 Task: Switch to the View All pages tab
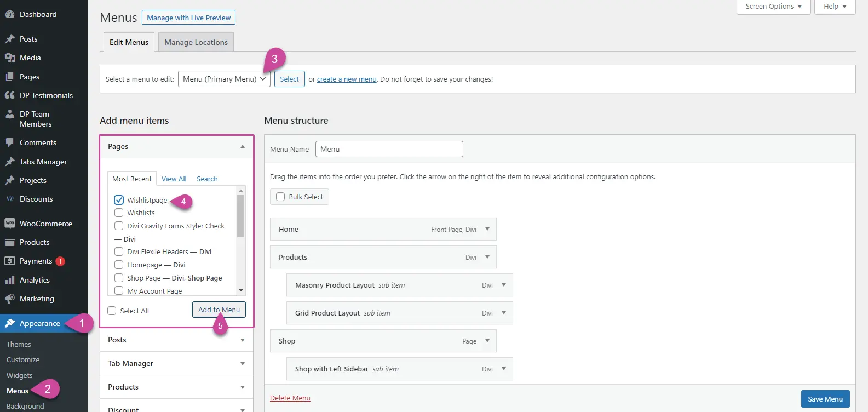pyautogui.click(x=174, y=179)
